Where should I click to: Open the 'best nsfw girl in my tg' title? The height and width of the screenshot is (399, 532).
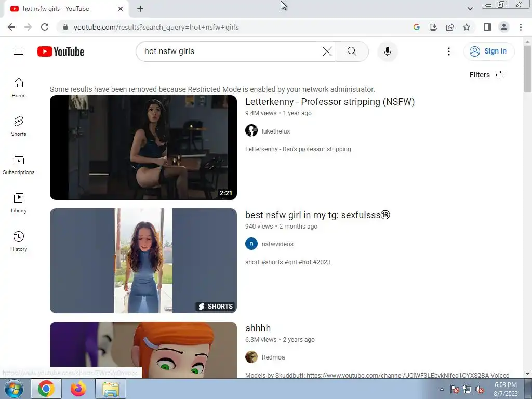pyautogui.click(x=317, y=215)
